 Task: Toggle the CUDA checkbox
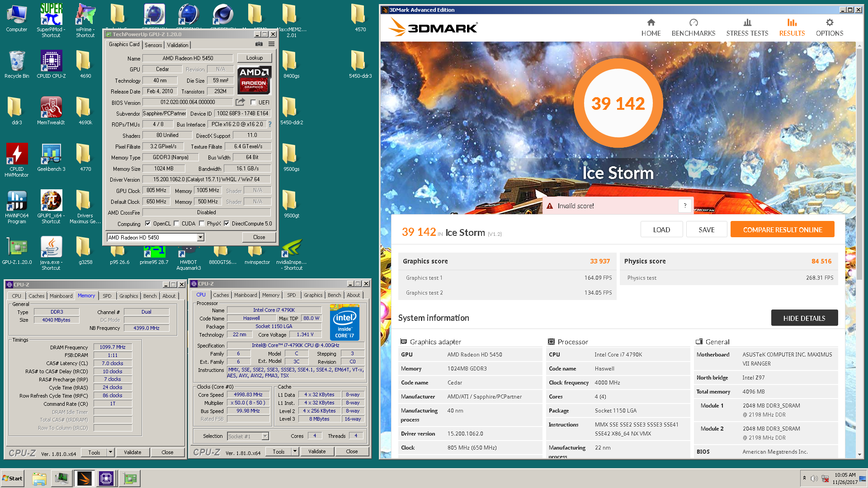coord(177,223)
